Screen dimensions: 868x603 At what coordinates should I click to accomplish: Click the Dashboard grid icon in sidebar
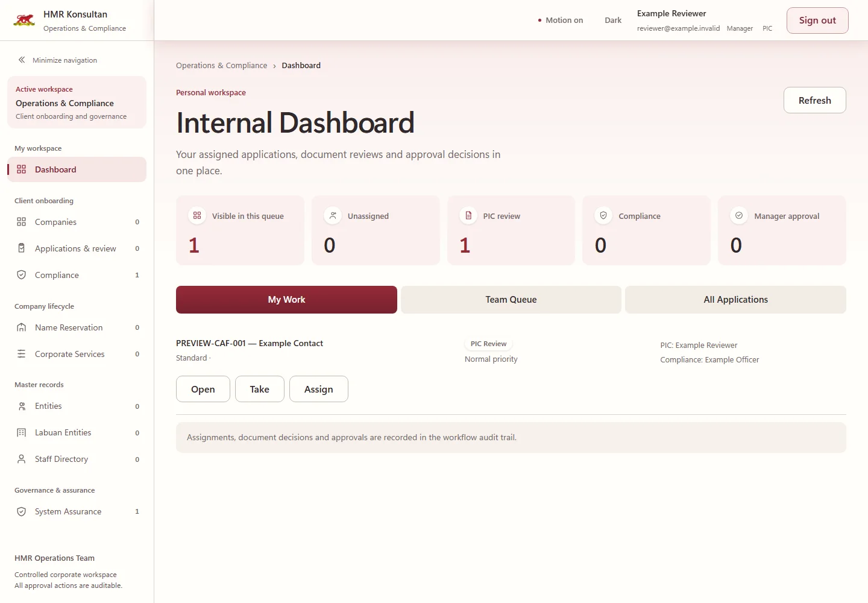tap(22, 169)
